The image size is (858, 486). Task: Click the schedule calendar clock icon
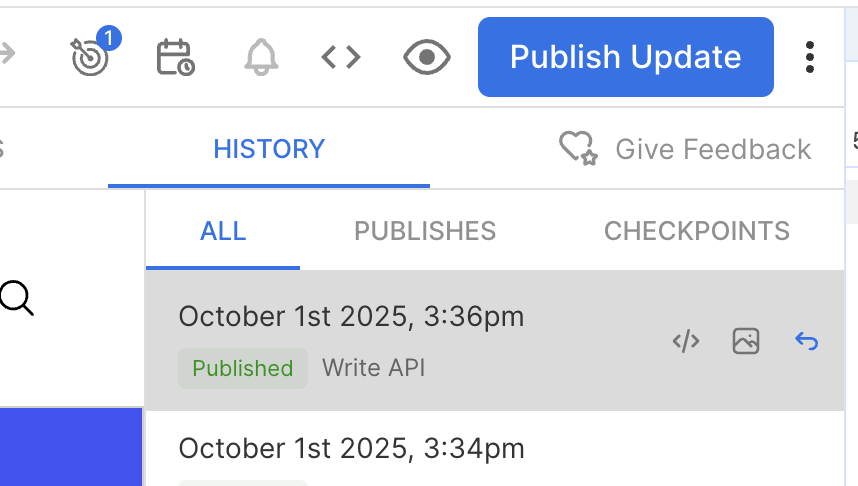(x=175, y=57)
